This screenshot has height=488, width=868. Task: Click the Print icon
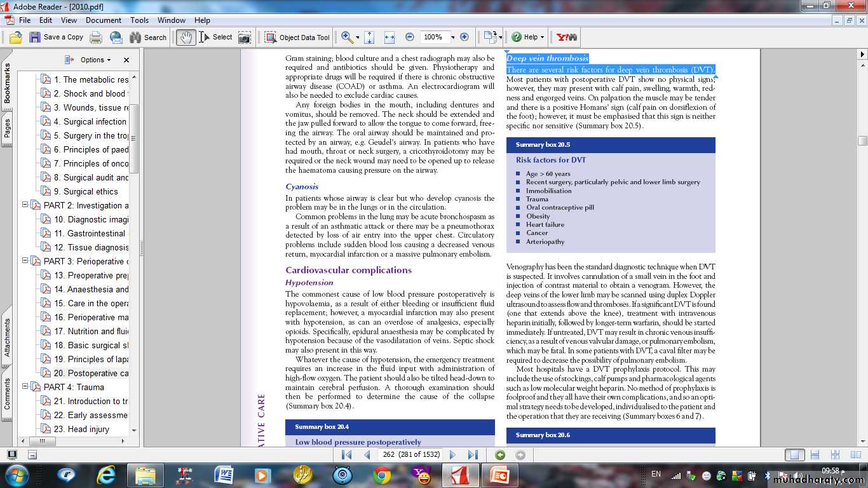(x=96, y=37)
